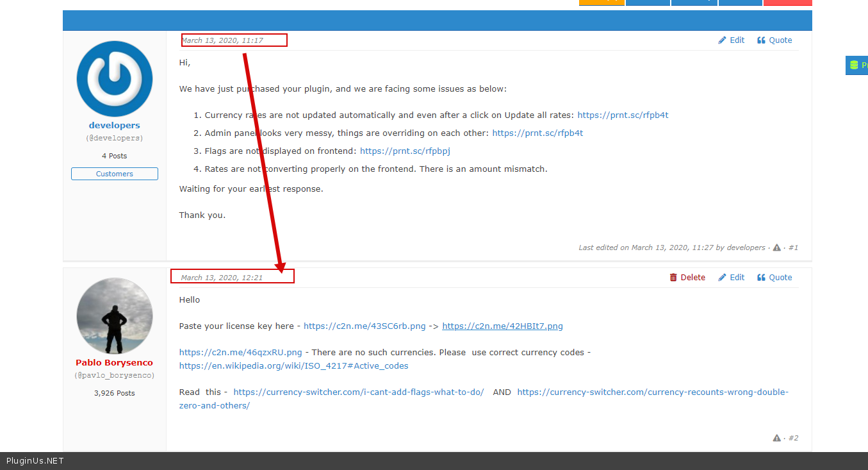Image resolution: width=868 pixels, height=470 pixels.
Task: Click the red trash Delete icon on post #2
Action: (x=673, y=278)
